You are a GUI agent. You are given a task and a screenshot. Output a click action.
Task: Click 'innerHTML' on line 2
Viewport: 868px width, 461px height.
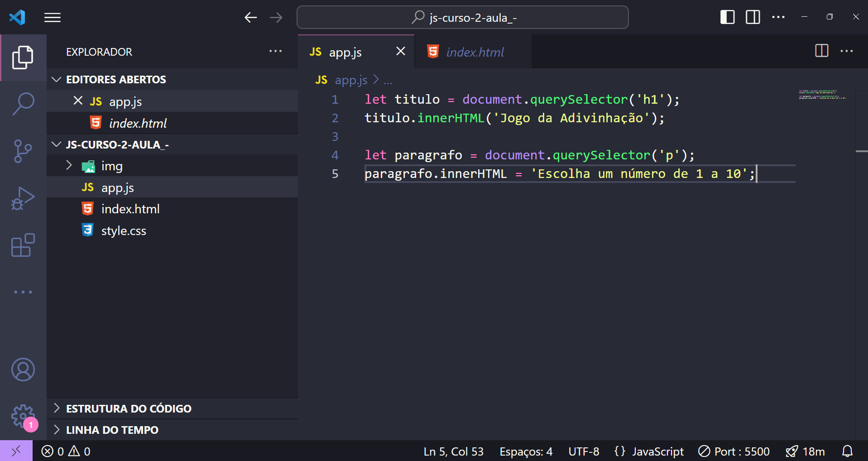(451, 118)
